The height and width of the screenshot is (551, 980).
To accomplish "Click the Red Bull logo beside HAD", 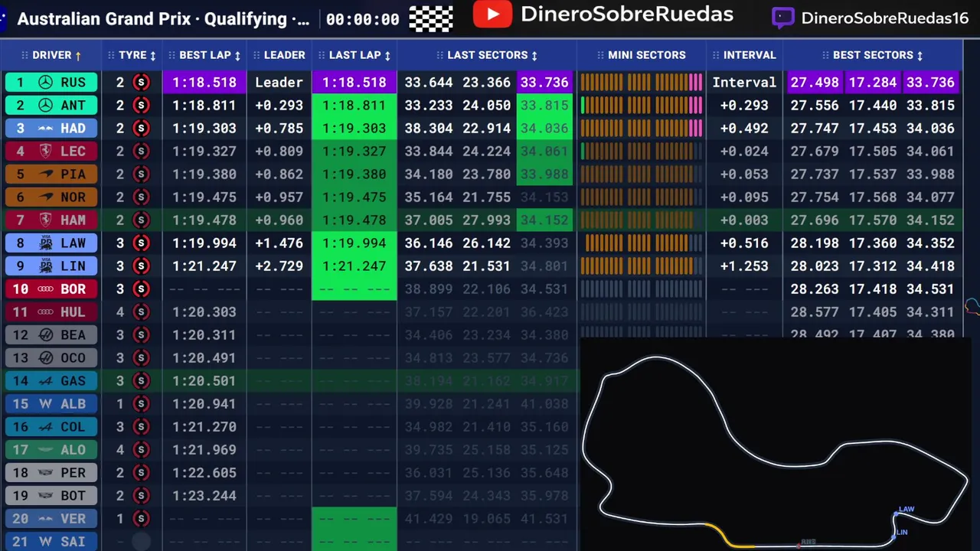I will click(x=45, y=128).
